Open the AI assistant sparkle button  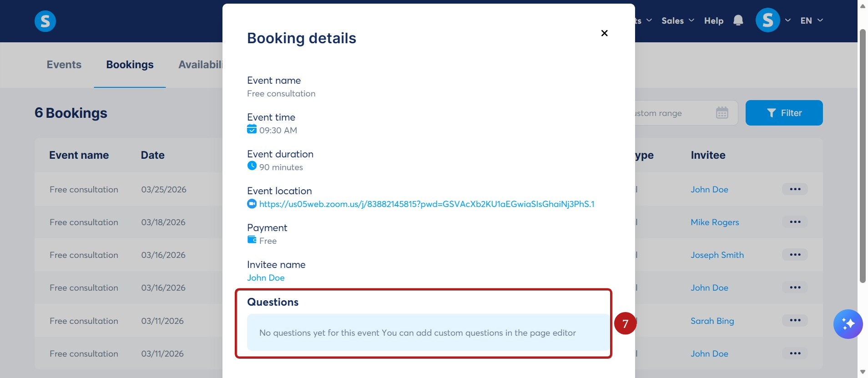[x=848, y=324]
